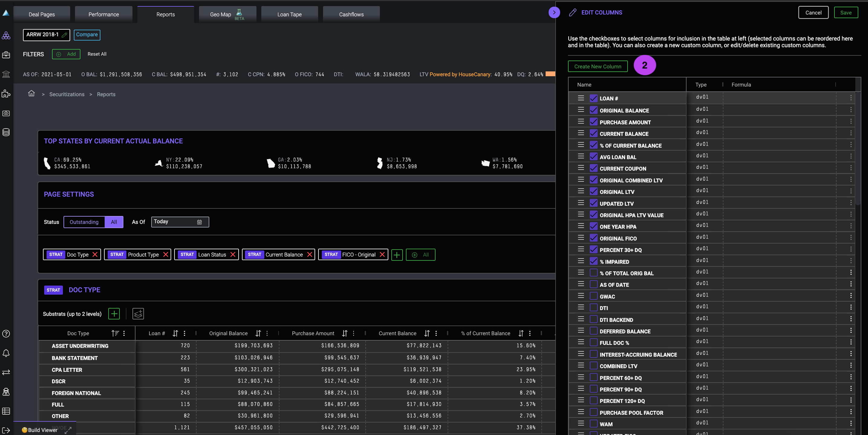
Task: Open the calendar icon in As Of field
Action: coord(200,222)
